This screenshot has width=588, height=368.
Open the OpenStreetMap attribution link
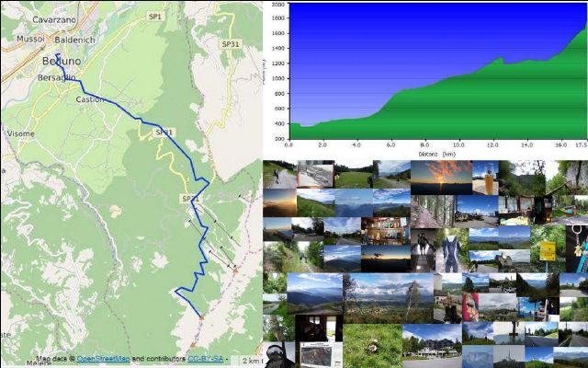pyautogui.click(x=103, y=359)
